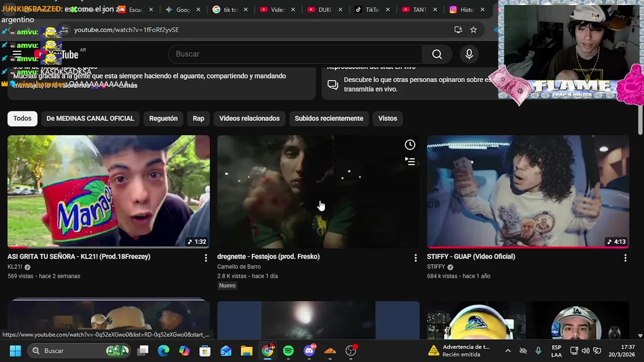
Task: Open options menu for dregnette Festejos video
Action: click(415, 258)
